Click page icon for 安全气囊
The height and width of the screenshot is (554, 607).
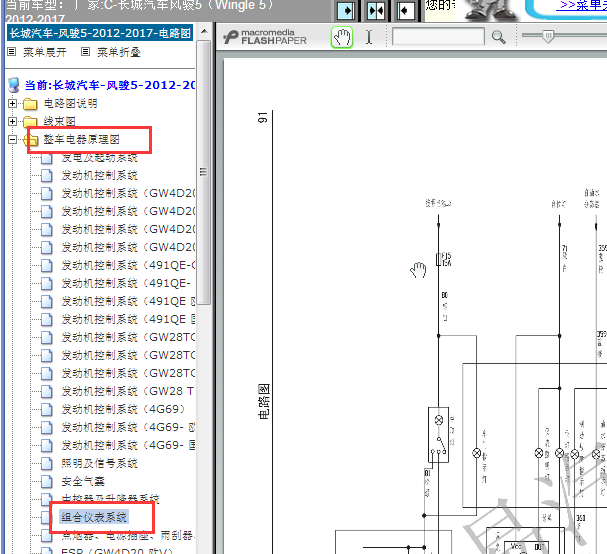pos(47,481)
